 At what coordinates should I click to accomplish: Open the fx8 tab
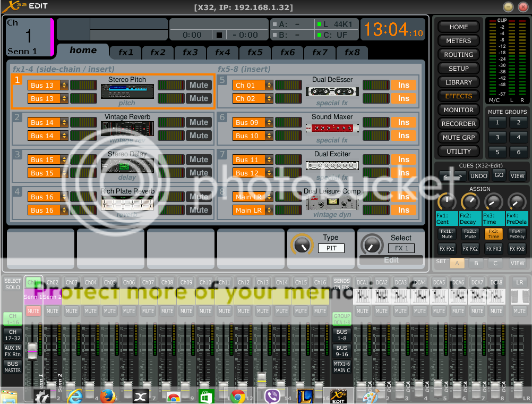352,53
